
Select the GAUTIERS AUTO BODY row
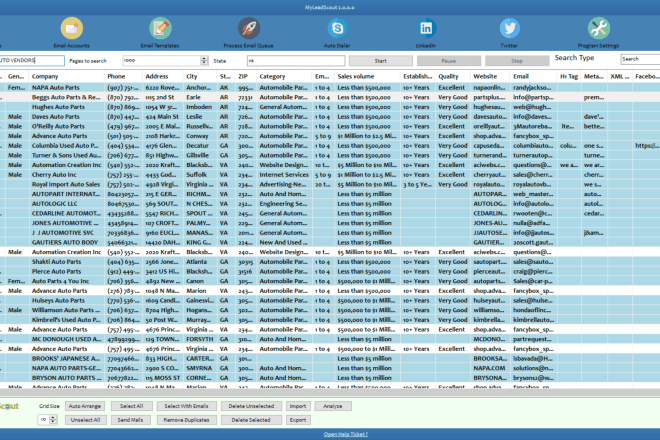330,243
